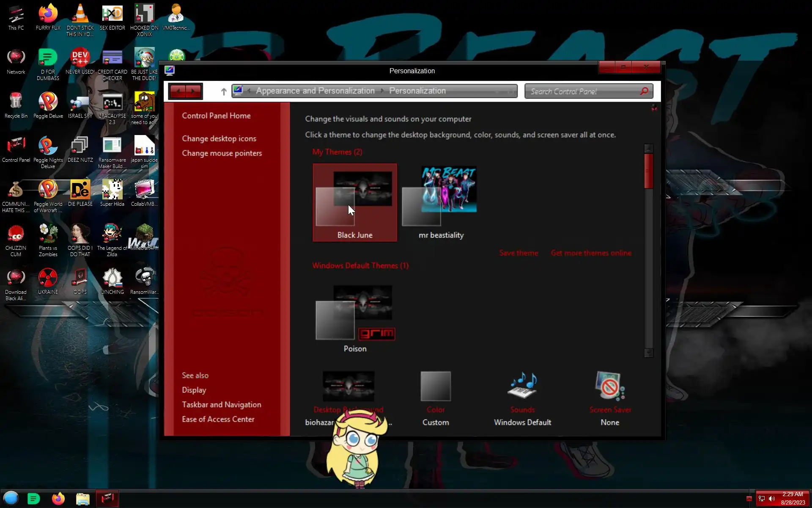Open Change desktop icons link
Viewport: 812px width, 508px height.
tap(219, 138)
